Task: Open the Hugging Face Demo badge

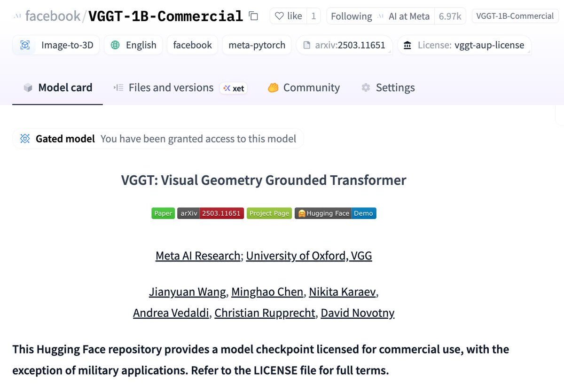Action: click(336, 213)
